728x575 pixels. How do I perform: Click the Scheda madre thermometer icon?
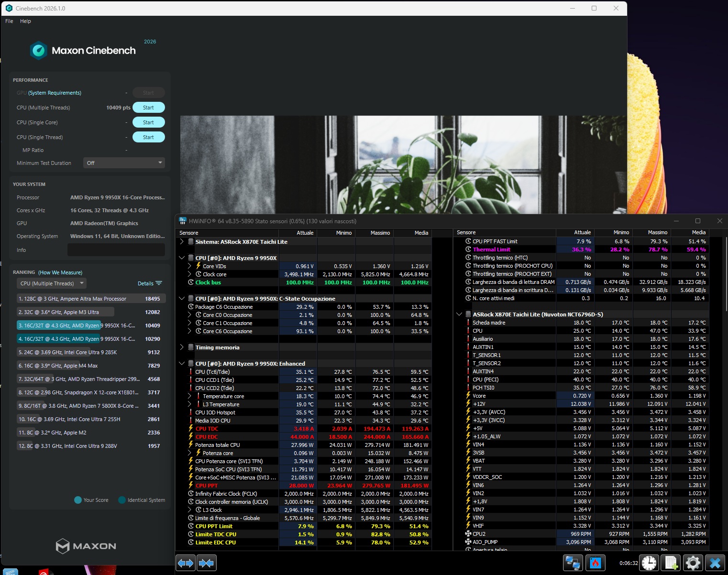pyautogui.click(x=468, y=323)
